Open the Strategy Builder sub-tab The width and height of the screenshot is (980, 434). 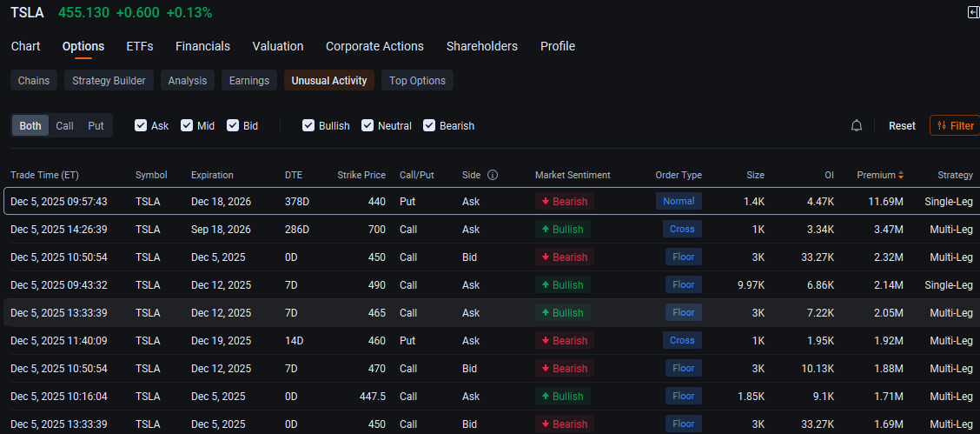pyautogui.click(x=109, y=81)
